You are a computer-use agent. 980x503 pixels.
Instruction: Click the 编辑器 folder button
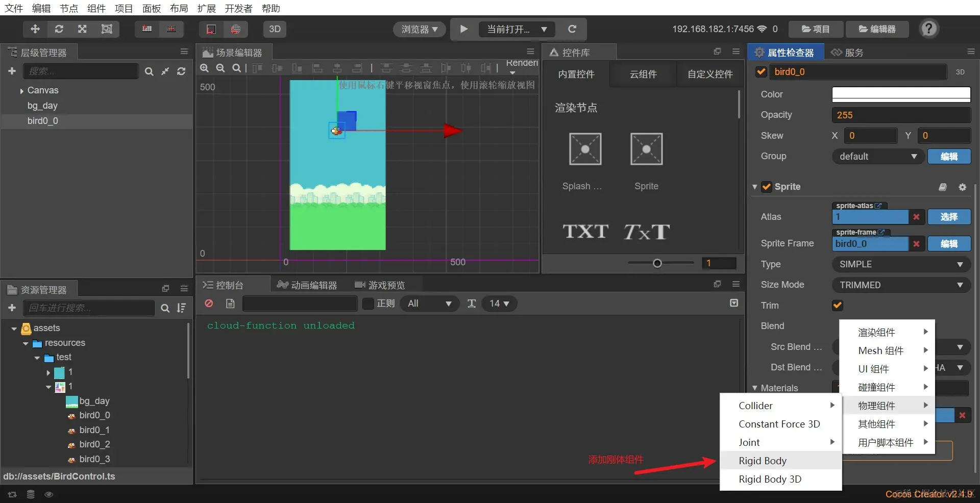point(877,29)
